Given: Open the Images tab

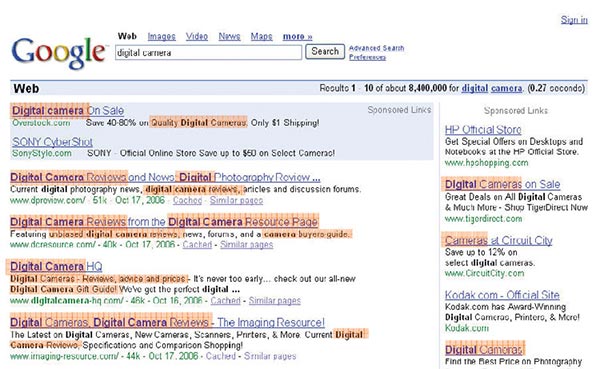Looking at the screenshot, I should tap(161, 36).
